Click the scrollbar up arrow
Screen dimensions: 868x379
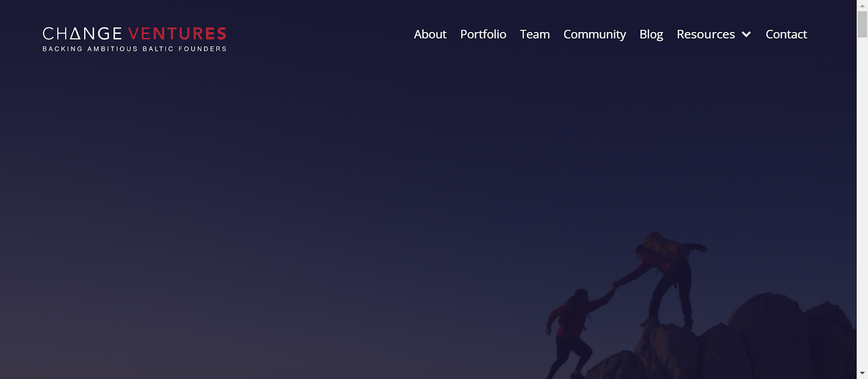[862, 5]
